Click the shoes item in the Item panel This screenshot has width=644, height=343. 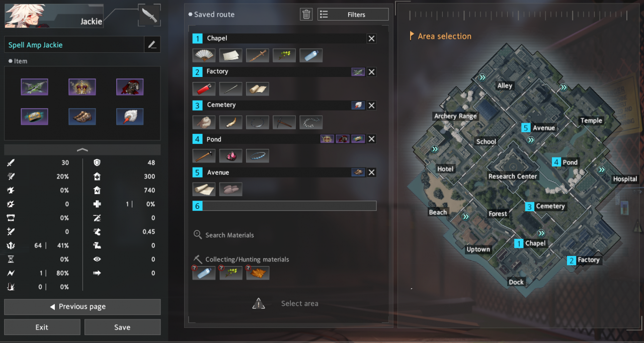coord(82,117)
